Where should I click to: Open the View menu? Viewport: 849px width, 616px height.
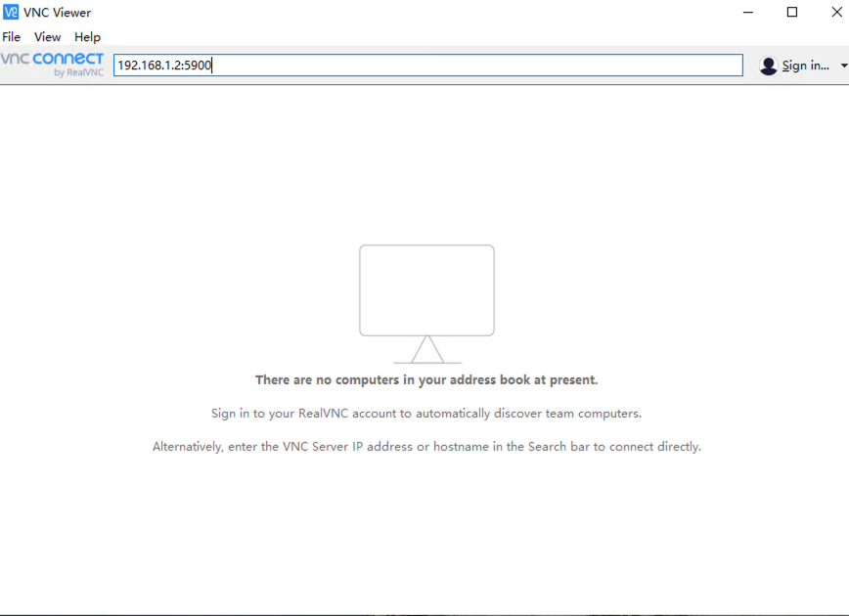(47, 37)
